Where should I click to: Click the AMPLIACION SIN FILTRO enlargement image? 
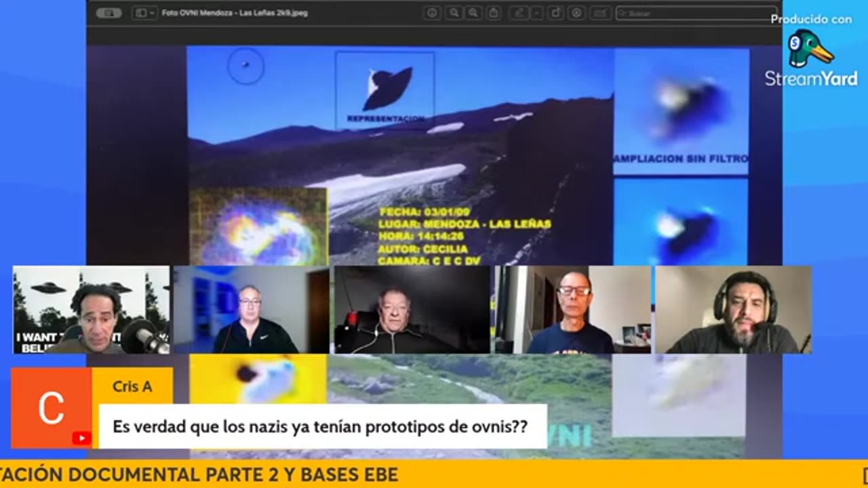682,110
